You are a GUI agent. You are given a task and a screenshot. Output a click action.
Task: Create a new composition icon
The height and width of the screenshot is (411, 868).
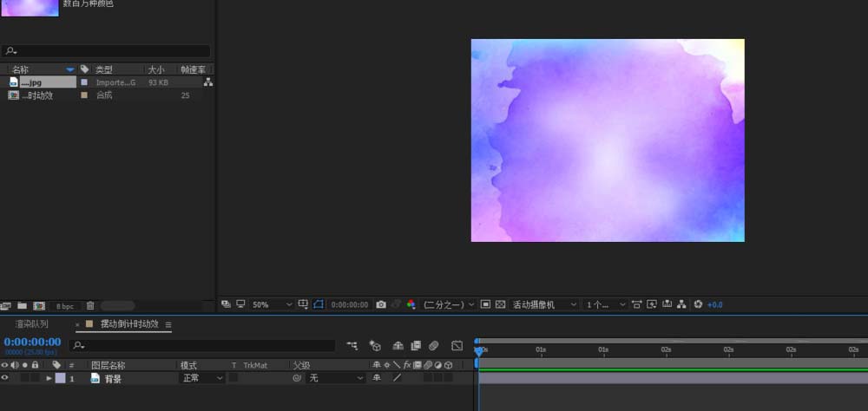click(x=39, y=306)
